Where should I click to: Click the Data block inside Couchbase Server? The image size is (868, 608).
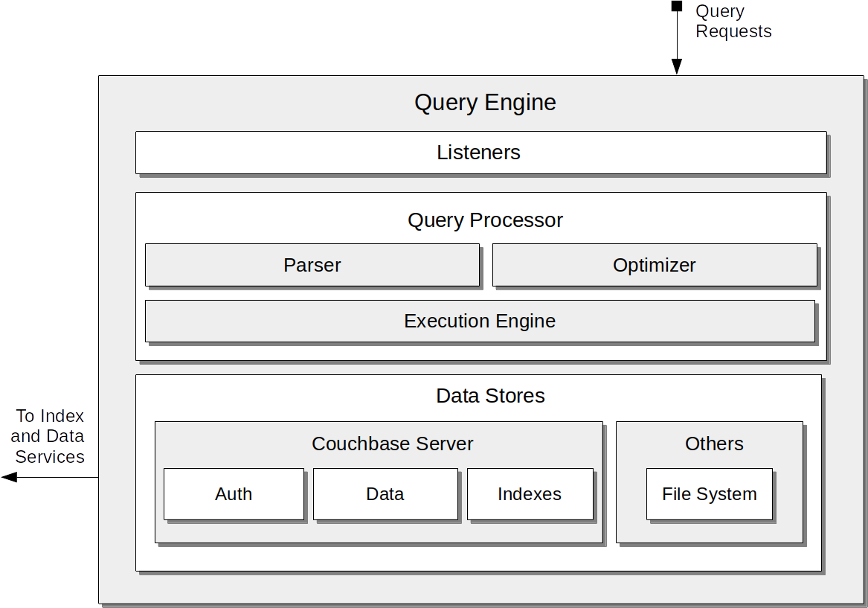tap(385, 493)
